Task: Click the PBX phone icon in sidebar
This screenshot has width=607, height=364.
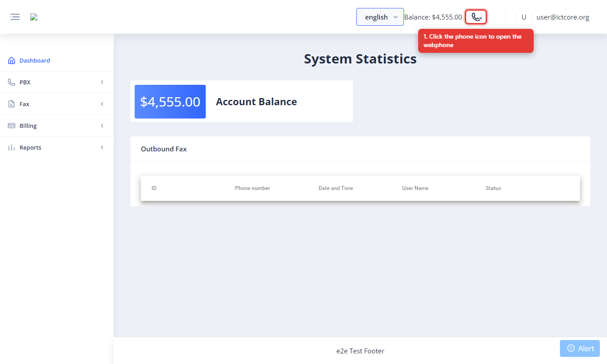Action: pyautogui.click(x=12, y=82)
